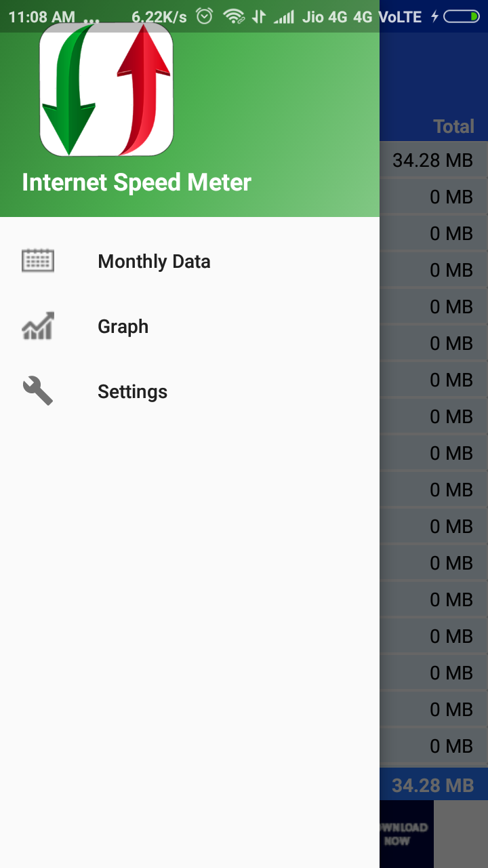488x868 pixels.
Task: Open Settings using the wrench icon
Action: click(37, 391)
